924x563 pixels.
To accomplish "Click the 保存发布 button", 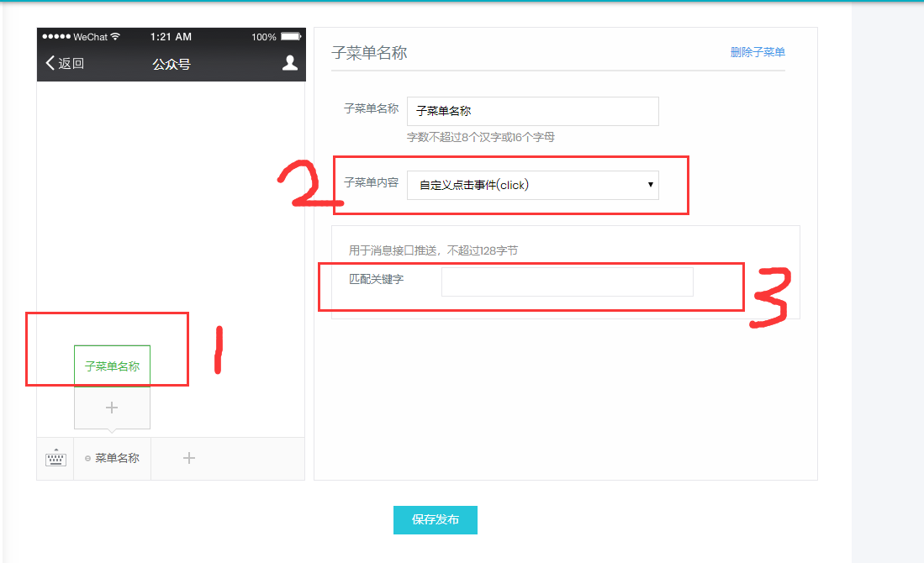I will (435, 520).
